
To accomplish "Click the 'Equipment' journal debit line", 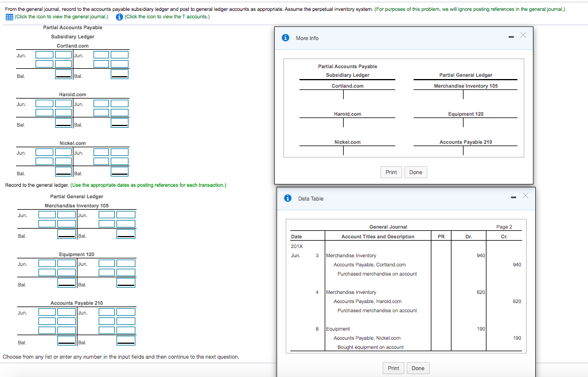I will 338,329.
